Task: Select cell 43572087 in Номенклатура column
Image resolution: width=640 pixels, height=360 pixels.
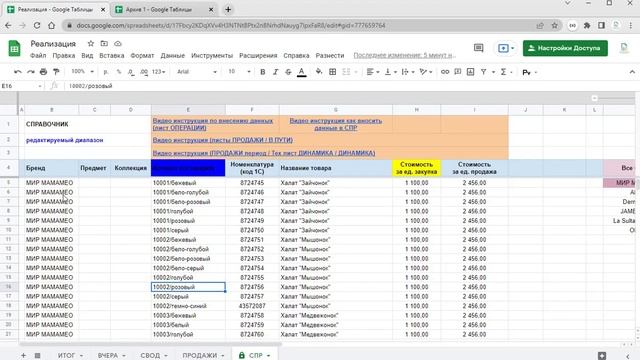Action: [x=252, y=306]
